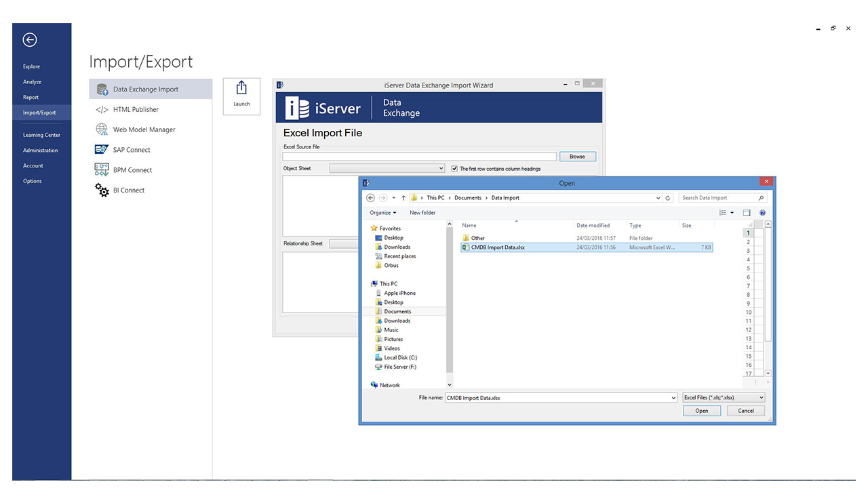Click the search magnifier in Open dialog
The image size is (868, 503).
pyautogui.click(x=762, y=198)
